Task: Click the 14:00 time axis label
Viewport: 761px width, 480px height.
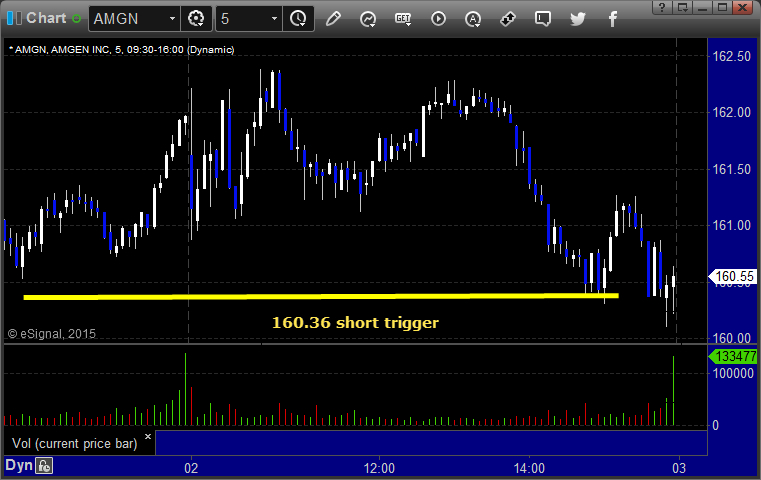Action: (x=529, y=468)
